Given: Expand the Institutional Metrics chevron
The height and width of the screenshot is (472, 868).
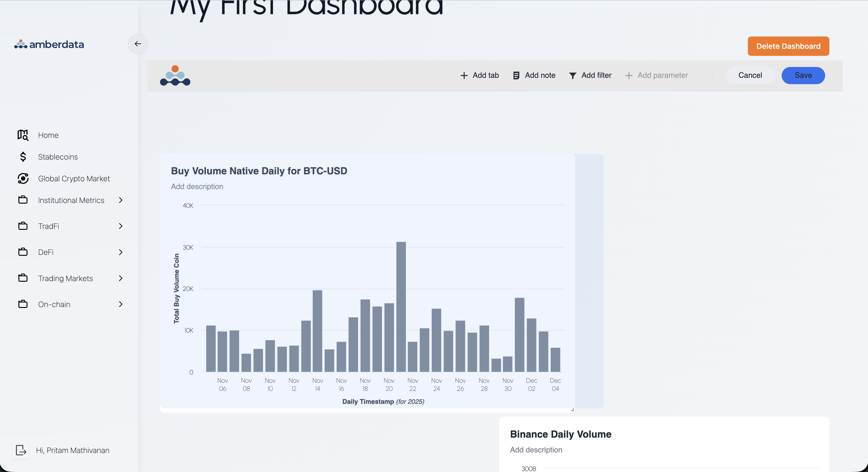Looking at the screenshot, I should (x=121, y=200).
